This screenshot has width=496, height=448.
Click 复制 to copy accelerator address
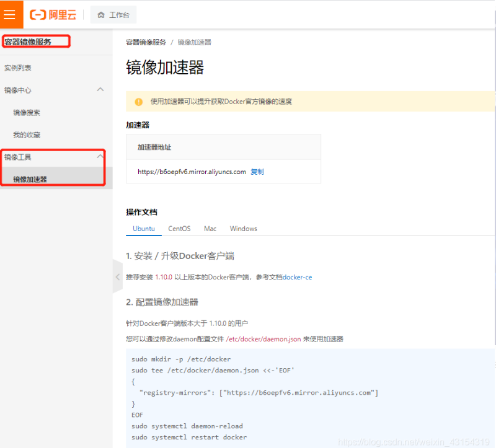[257, 172]
